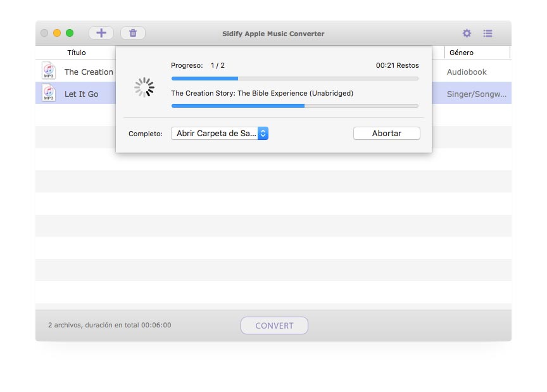Click the Audiobook genre cell

point(467,72)
